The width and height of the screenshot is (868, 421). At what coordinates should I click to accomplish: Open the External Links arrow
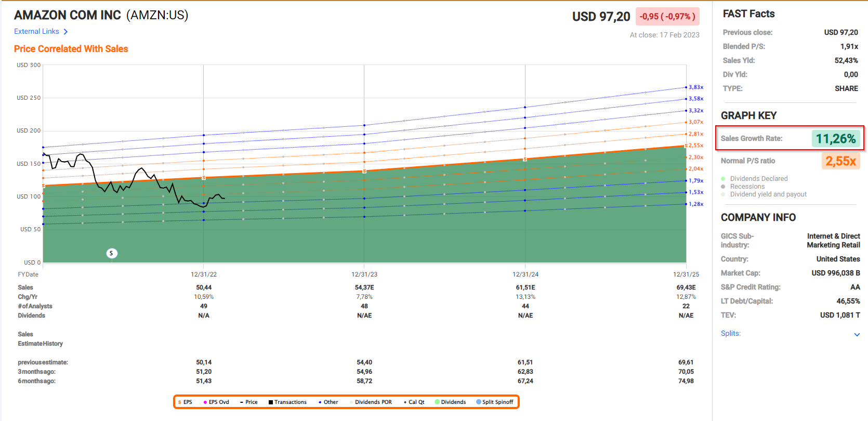[x=65, y=32]
